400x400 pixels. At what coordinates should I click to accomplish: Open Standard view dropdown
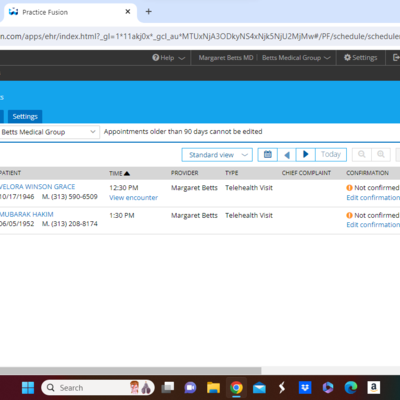tap(217, 155)
